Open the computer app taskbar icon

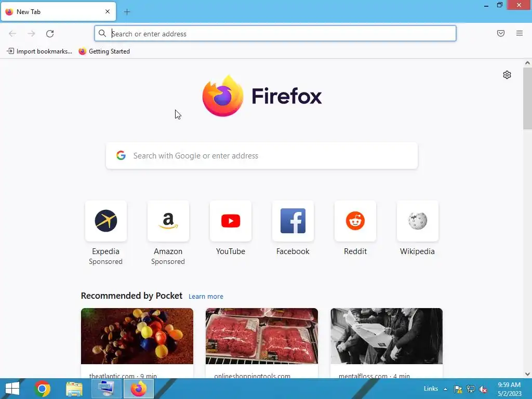coord(106,389)
